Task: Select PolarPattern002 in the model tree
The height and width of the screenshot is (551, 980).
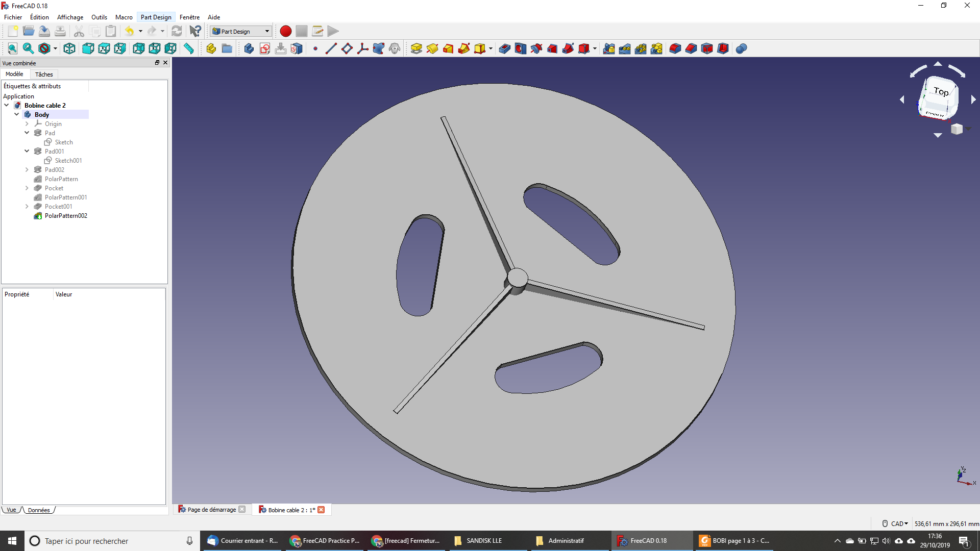Action: [66, 215]
